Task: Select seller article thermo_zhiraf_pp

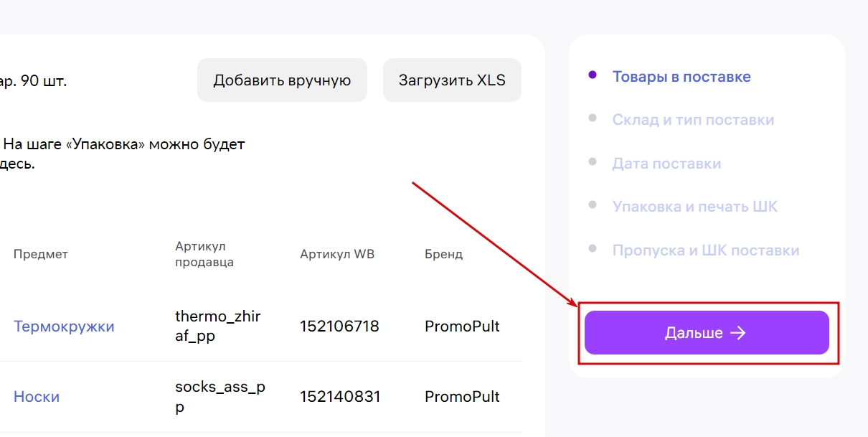Action: point(218,326)
